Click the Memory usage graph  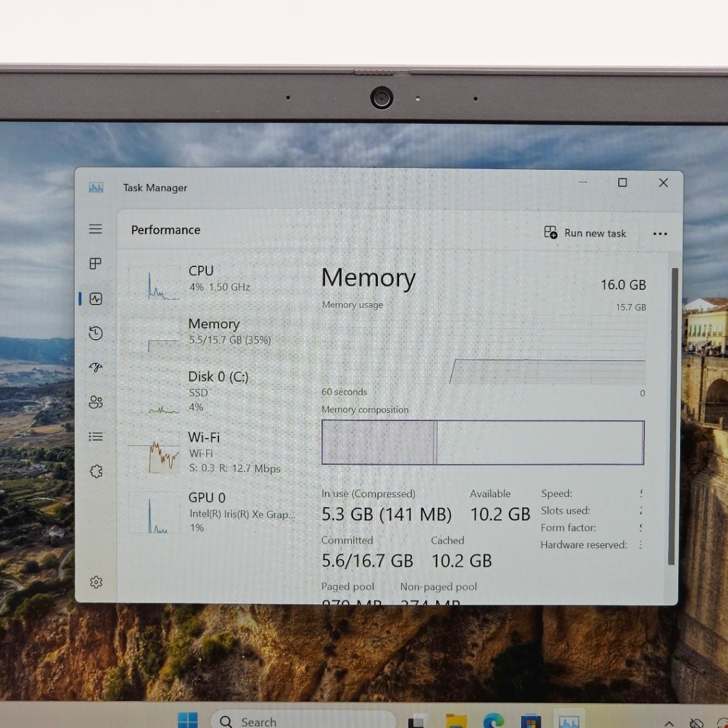click(483, 349)
